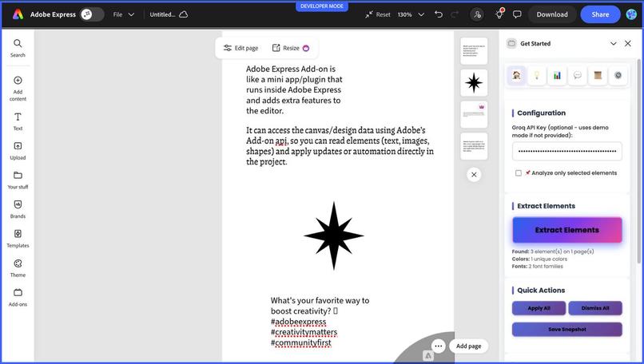Switch to the lightbulb suggestions tab
Image resolution: width=644 pixels, height=364 pixels.
click(536, 76)
